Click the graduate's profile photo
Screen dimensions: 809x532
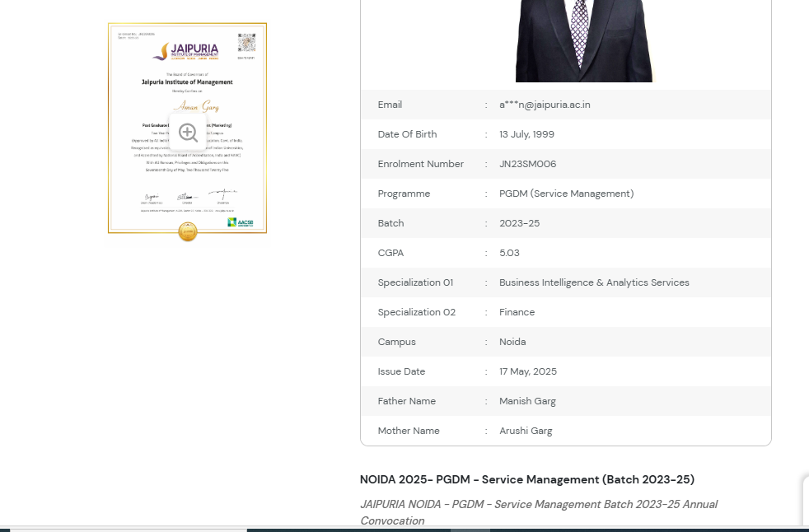tap(583, 41)
